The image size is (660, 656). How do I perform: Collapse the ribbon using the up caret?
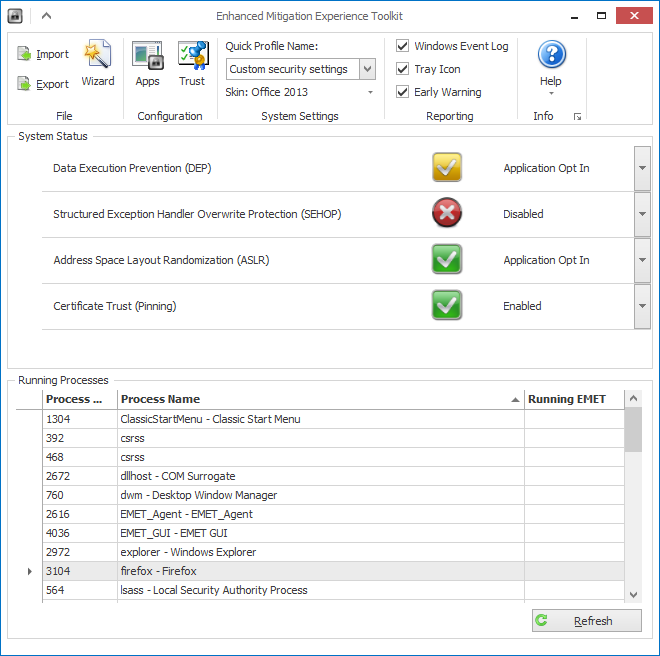(x=46, y=16)
